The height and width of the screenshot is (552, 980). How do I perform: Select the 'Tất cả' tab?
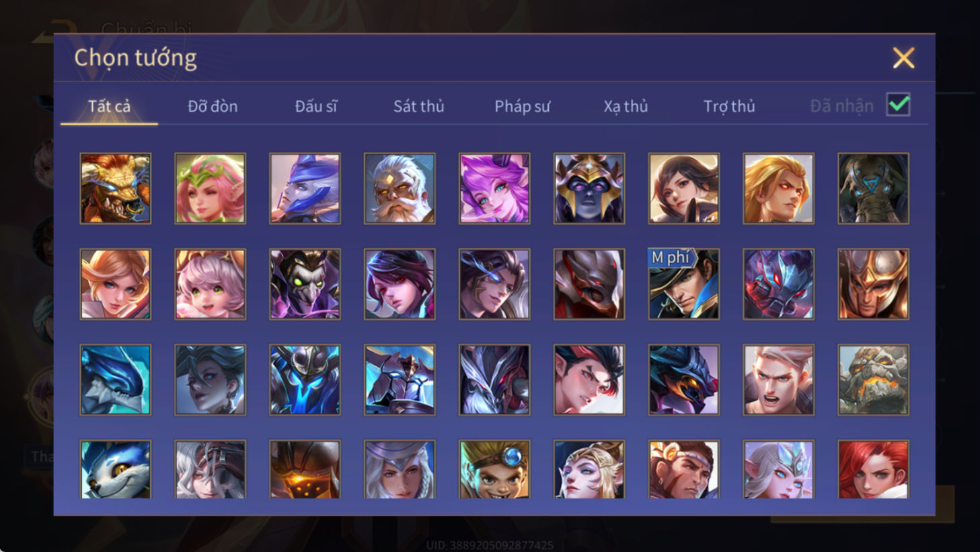point(109,106)
